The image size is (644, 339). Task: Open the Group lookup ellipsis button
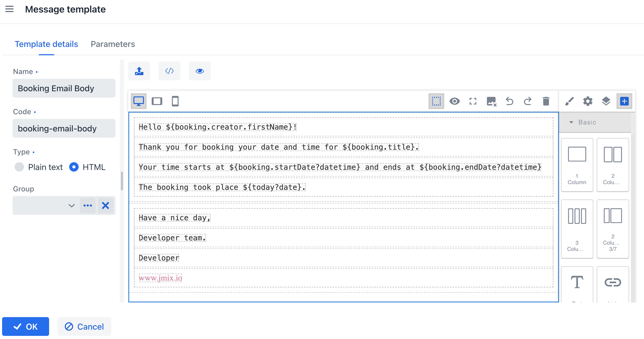click(88, 205)
